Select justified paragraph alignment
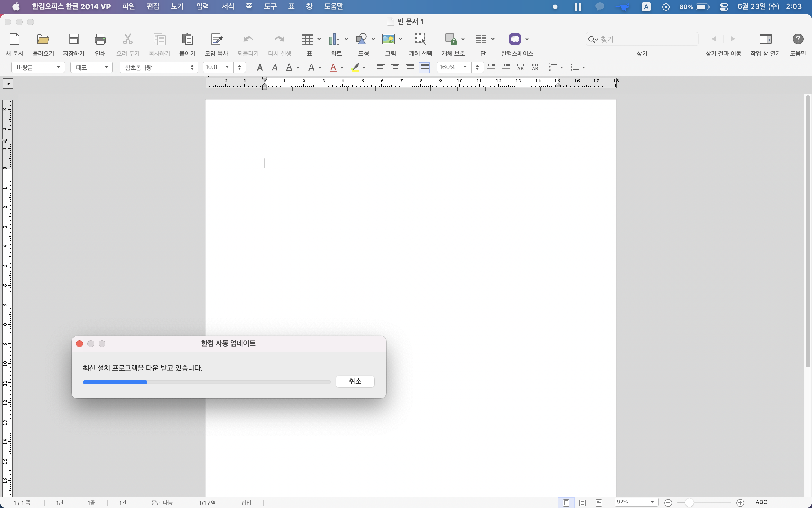The image size is (812, 508). pos(424,67)
